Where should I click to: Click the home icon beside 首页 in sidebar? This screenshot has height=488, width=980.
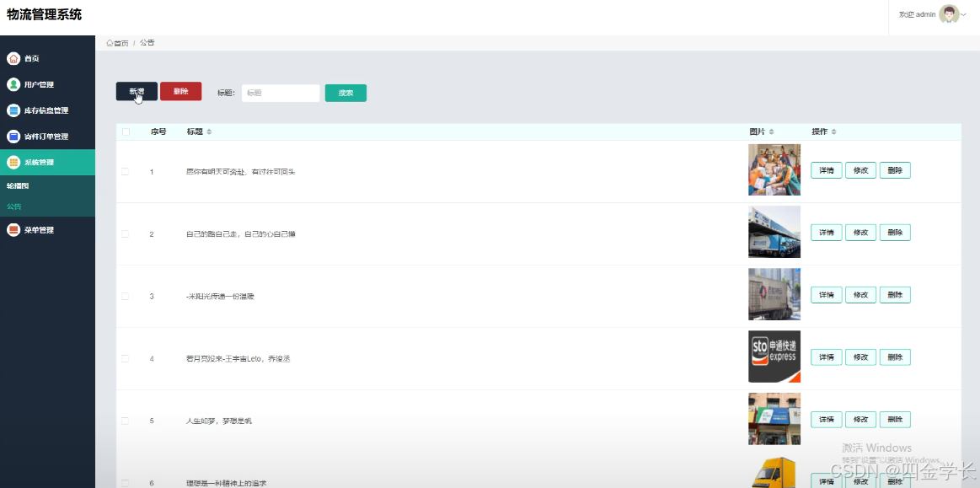tap(13, 58)
